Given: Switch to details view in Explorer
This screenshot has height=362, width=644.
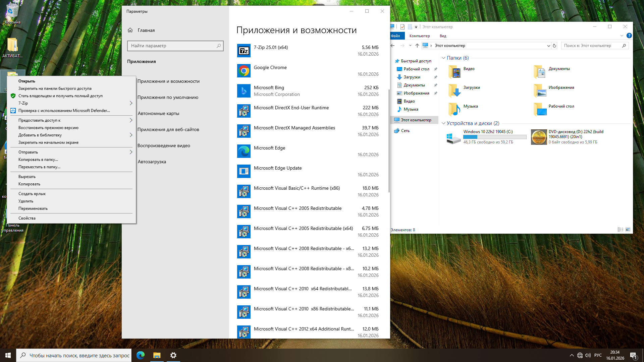Looking at the screenshot, I should pyautogui.click(x=620, y=230).
